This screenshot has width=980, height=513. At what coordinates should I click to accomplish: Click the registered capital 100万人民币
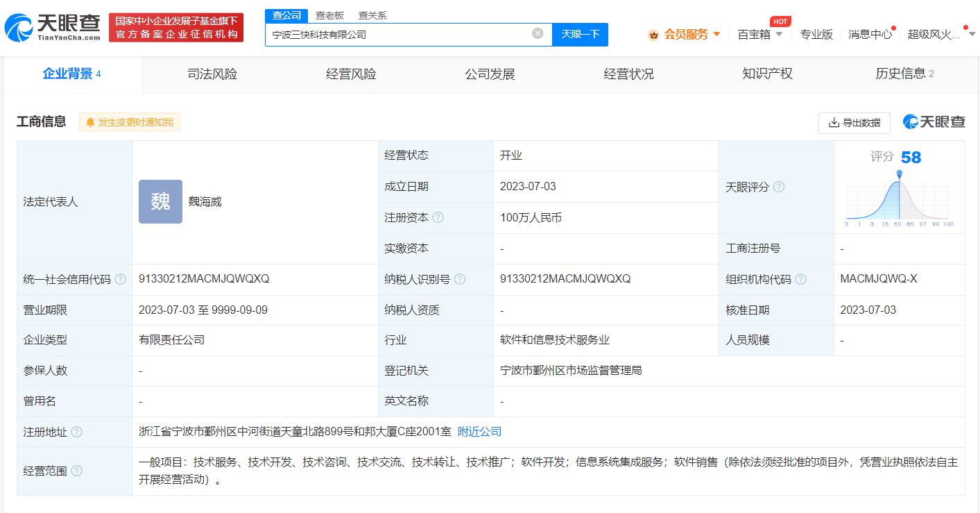tap(531, 218)
